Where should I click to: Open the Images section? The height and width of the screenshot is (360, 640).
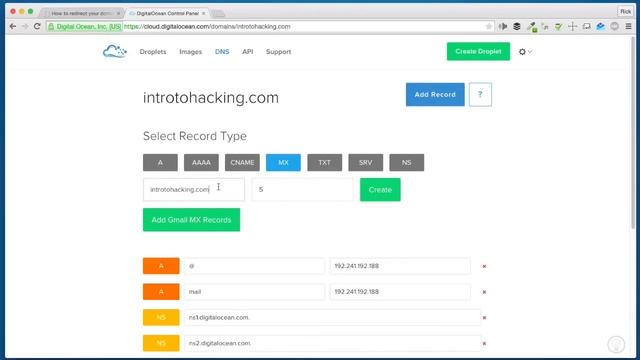pyautogui.click(x=191, y=52)
